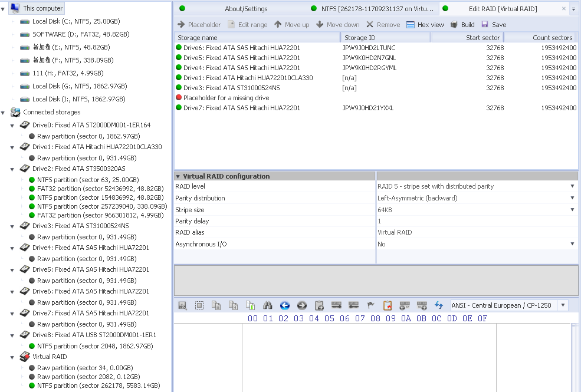
Task: Select Drive4 row in RAID list
Action: [x=376, y=68]
